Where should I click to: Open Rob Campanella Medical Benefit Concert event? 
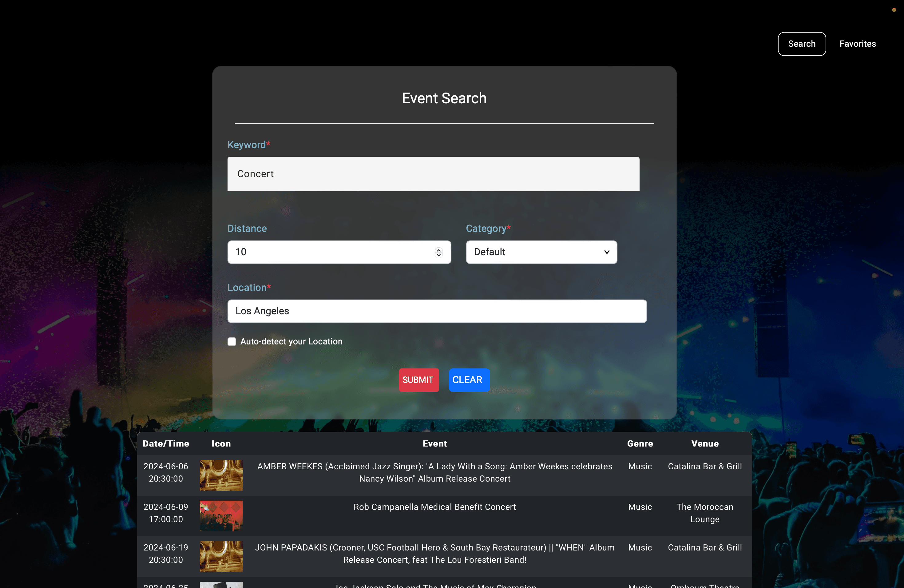[x=435, y=507]
